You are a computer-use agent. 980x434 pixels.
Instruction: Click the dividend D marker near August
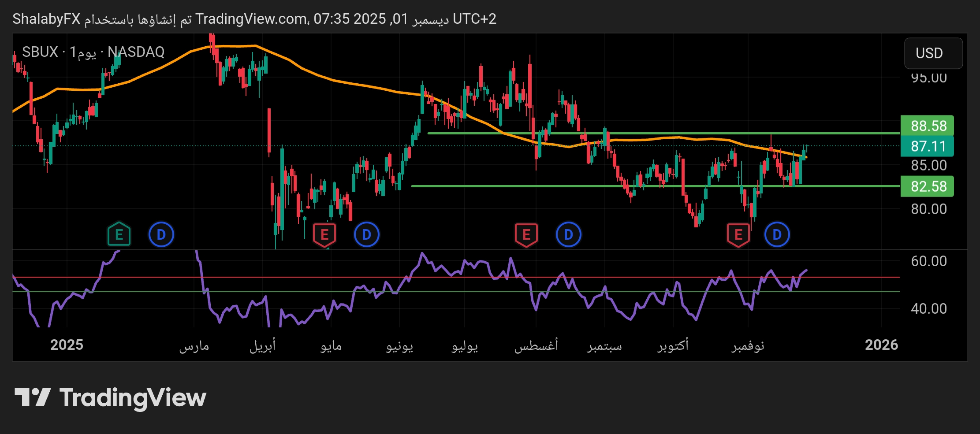pos(568,234)
